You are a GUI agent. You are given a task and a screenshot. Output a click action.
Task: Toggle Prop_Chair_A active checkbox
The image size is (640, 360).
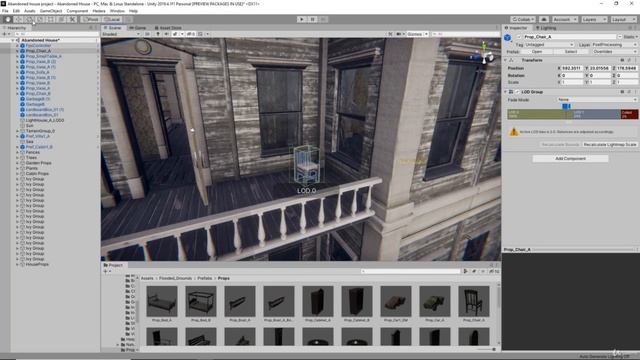519,37
